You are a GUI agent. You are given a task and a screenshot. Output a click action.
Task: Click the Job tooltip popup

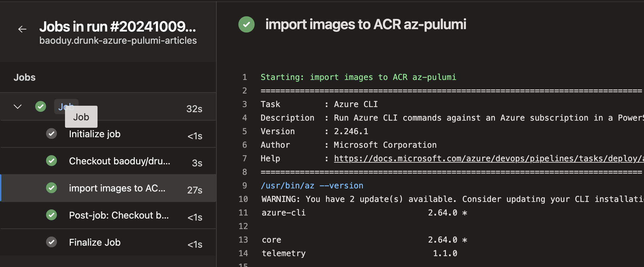click(x=81, y=117)
